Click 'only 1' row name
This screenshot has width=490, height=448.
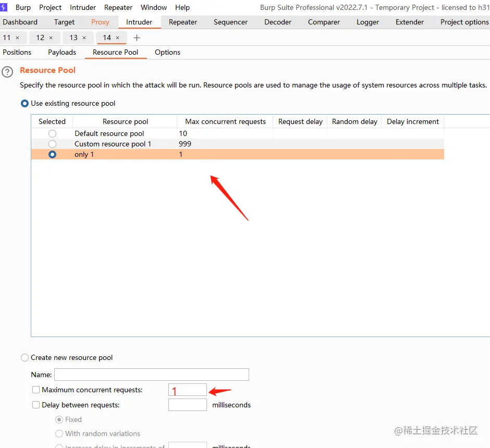pos(84,155)
